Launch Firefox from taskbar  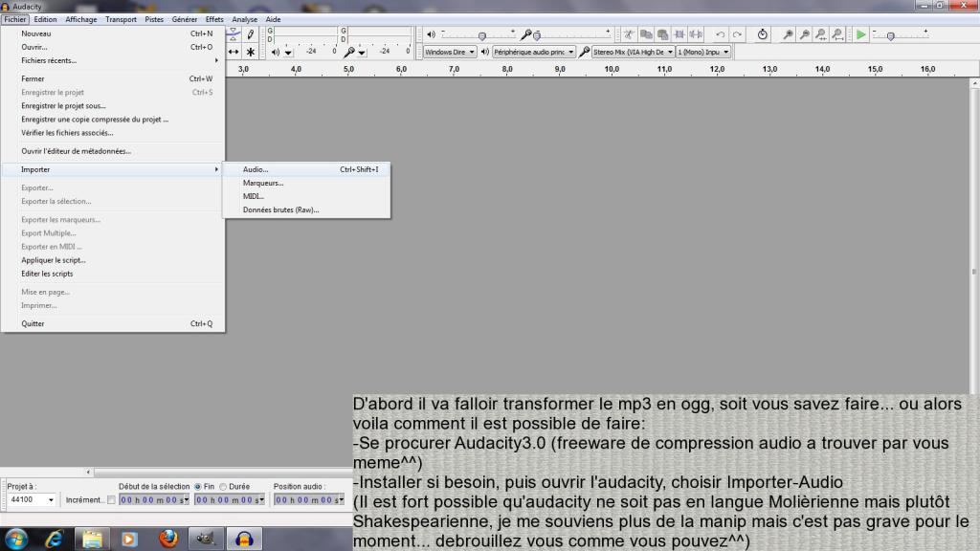pos(168,539)
